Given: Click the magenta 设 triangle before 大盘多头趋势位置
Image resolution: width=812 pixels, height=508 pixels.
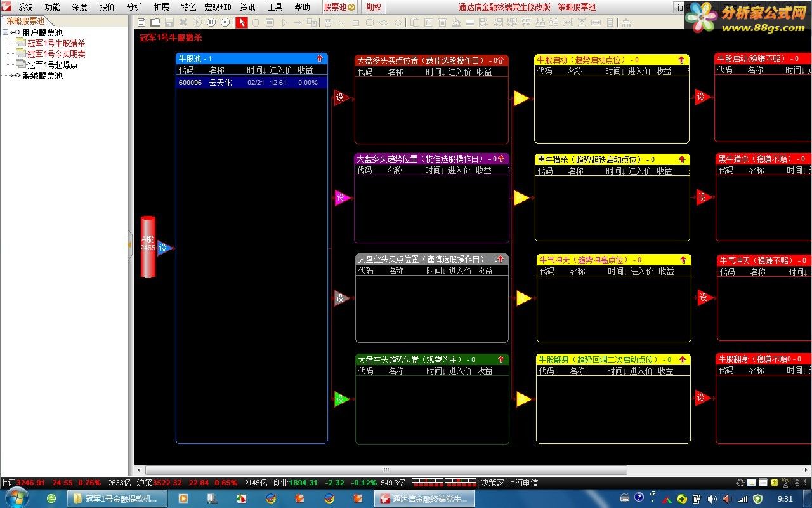Looking at the screenshot, I should pos(342,197).
